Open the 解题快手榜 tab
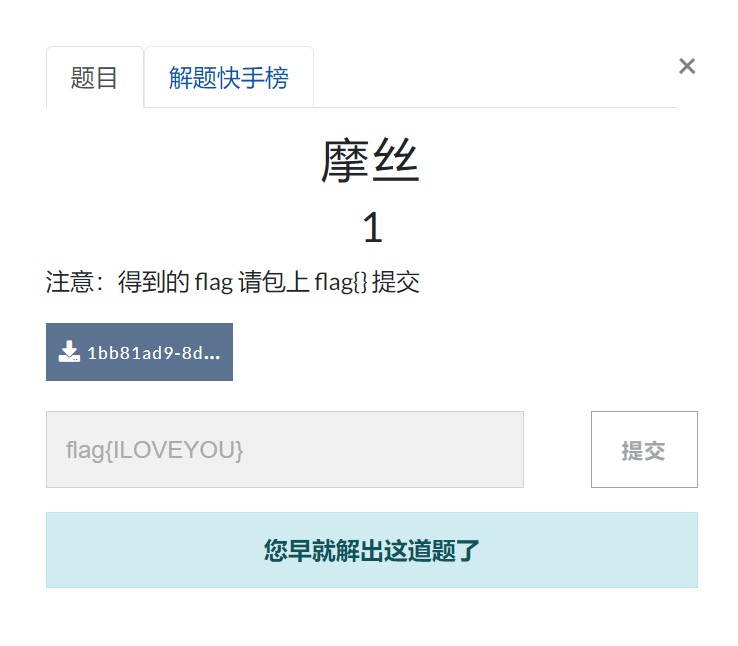Viewport: 738px width, 646px height. click(229, 77)
